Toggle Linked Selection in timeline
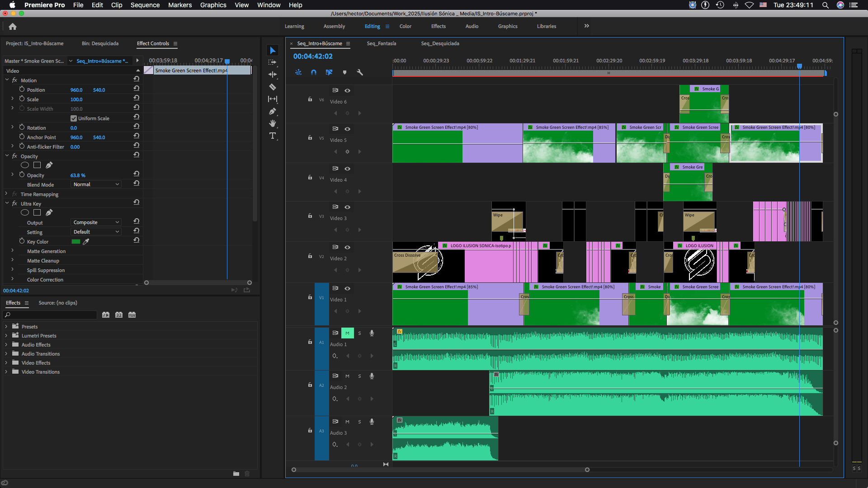868x488 pixels. click(x=329, y=72)
